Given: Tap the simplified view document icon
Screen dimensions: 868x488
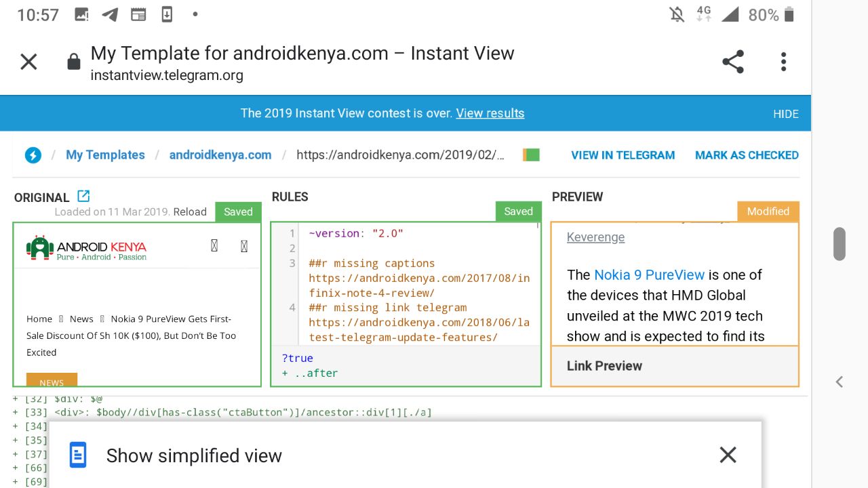Looking at the screenshot, I should point(78,455).
